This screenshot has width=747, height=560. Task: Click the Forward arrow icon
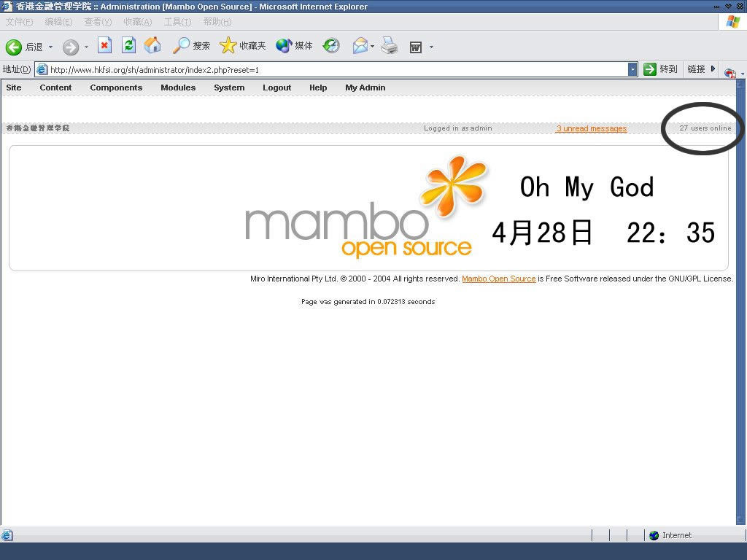point(71,47)
